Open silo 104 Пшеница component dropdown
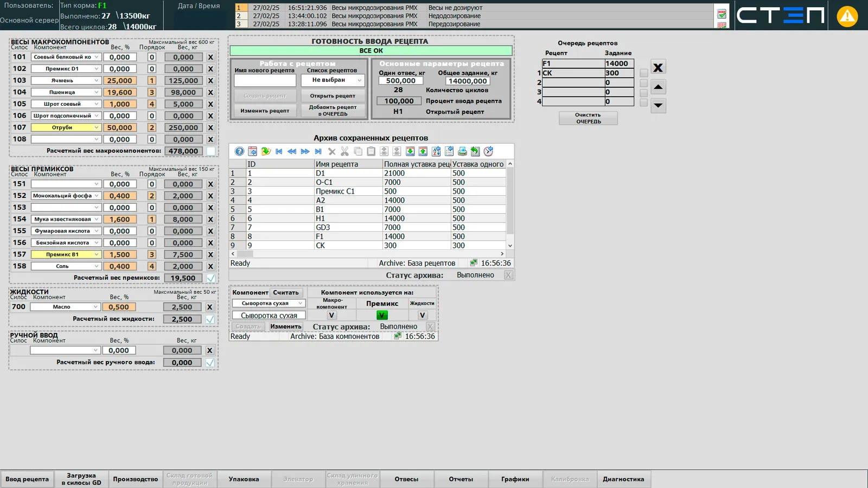The image size is (868, 488). coord(97,92)
